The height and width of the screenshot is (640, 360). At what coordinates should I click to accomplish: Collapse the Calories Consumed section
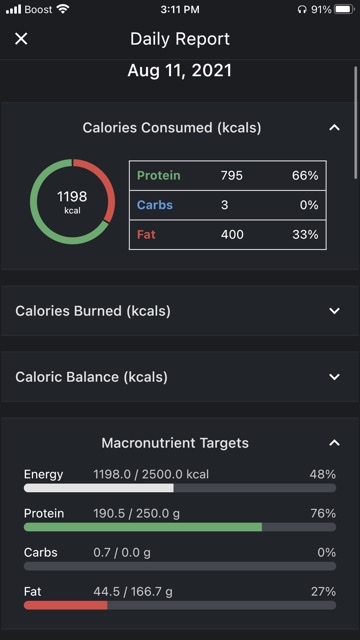334,128
